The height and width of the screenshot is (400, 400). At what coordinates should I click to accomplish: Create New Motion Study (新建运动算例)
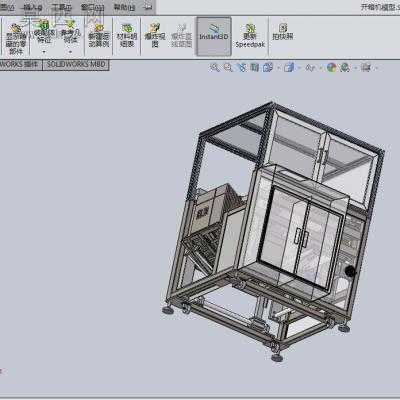(x=99, y=35)
